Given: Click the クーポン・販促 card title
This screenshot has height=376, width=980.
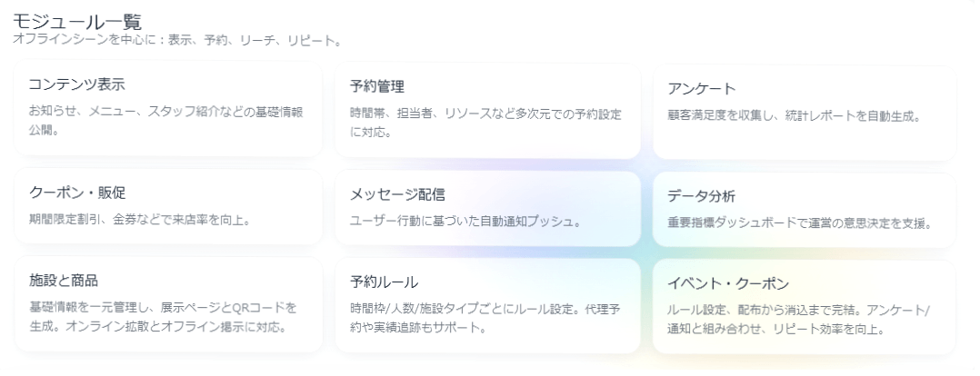Looking at the screenshot, I should (x=76, y=193).
